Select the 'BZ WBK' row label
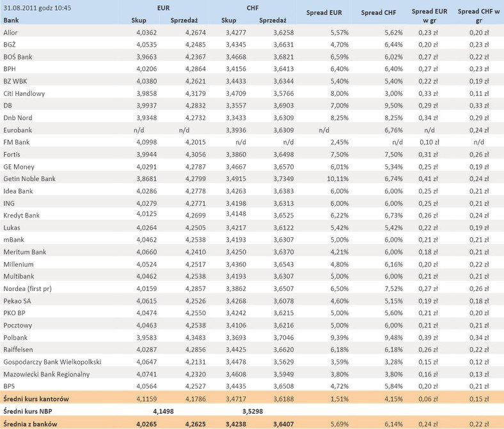This screenshot has height=429, width=504. [15, 81]
